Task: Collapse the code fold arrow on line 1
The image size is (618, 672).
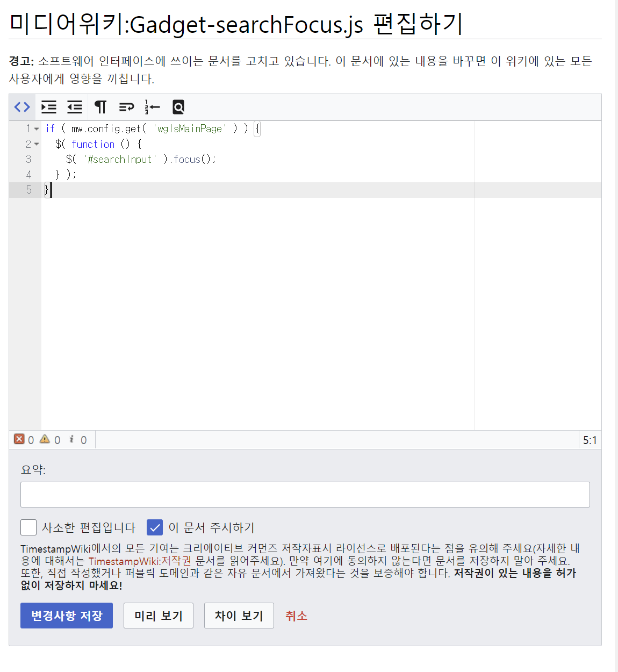Action: (x=37, y=129)
